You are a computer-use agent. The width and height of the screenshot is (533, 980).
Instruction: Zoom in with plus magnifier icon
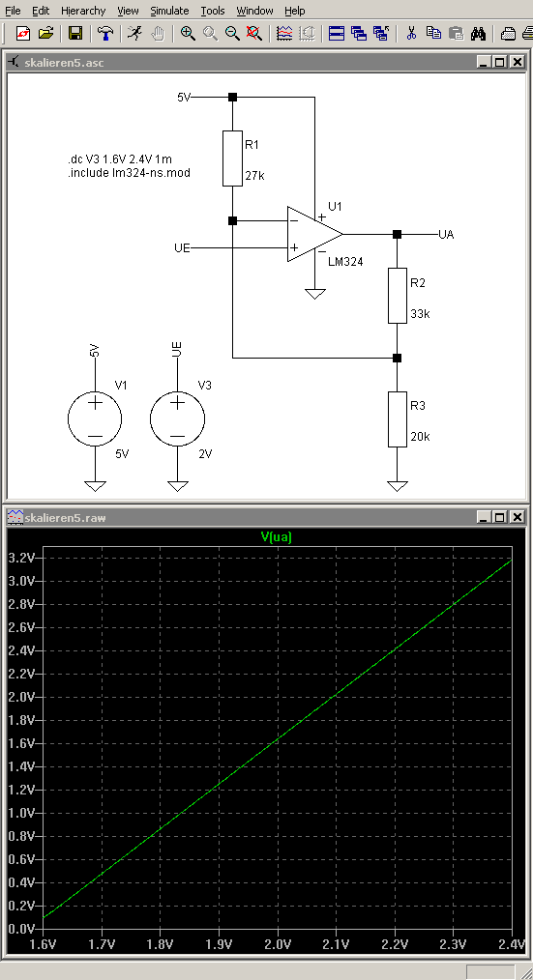(188, 33)
